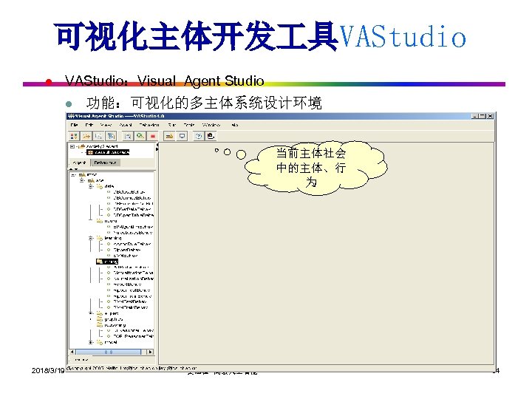
Task: Select the reasoning folder label
Action: point(115,325)
